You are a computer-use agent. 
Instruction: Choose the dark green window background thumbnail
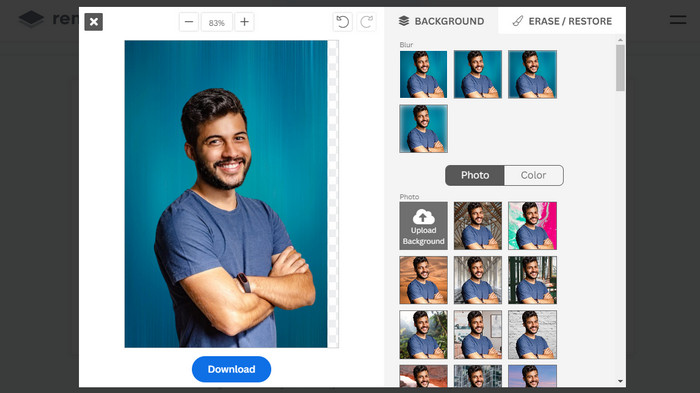(532, 280)
